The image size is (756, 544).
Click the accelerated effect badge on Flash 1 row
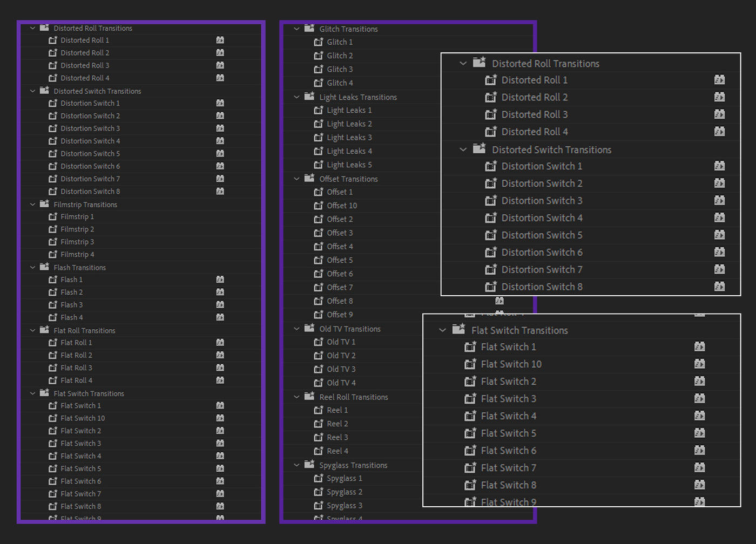click(220, 280)
